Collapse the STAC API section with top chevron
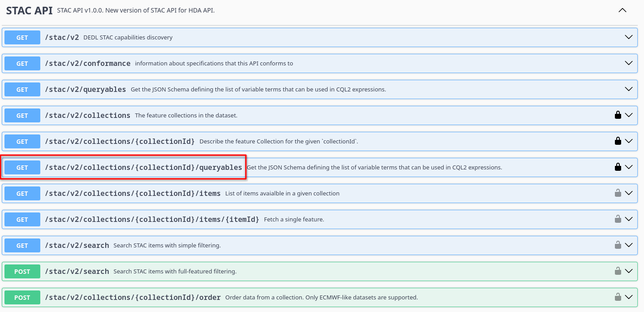 pos(622,10)
